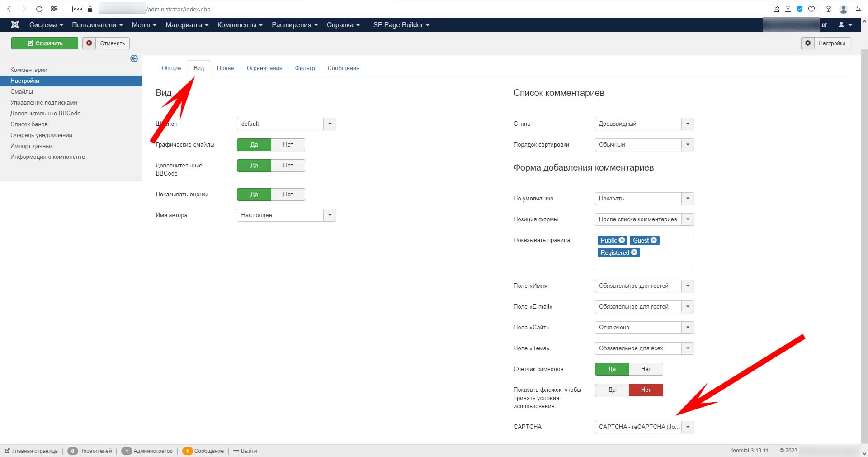Open the Поле «Тема» dropdown

point(644,348)
